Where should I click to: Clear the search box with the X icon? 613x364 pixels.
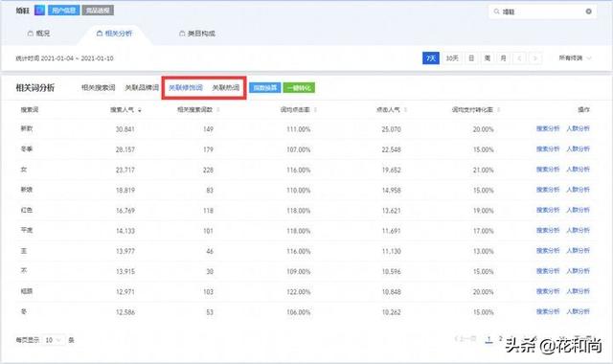588,11
